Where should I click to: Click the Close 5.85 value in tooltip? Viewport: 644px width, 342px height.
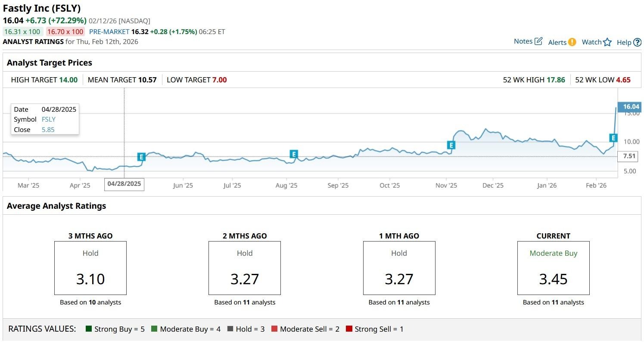tap(48, 129)
